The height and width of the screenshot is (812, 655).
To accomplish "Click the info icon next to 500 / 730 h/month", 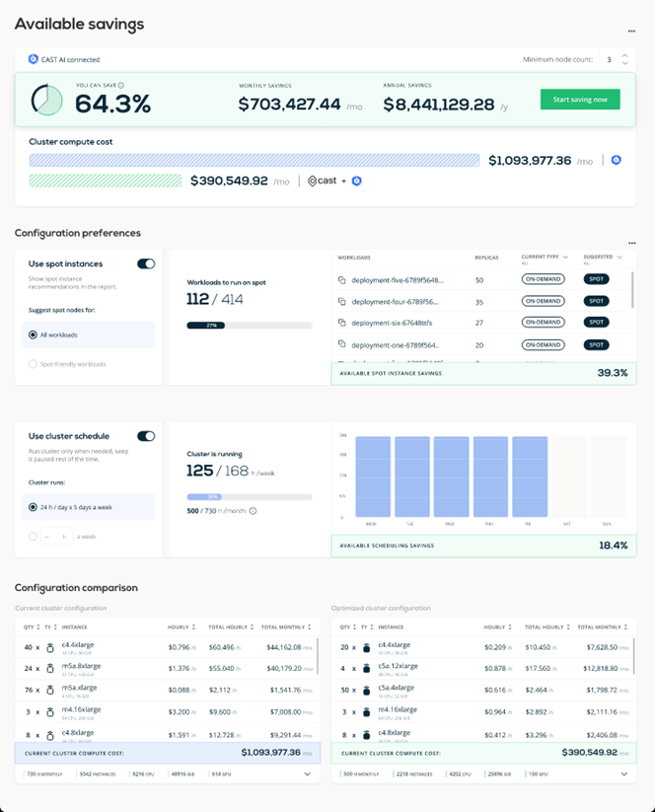I will (x=254, y=511).
